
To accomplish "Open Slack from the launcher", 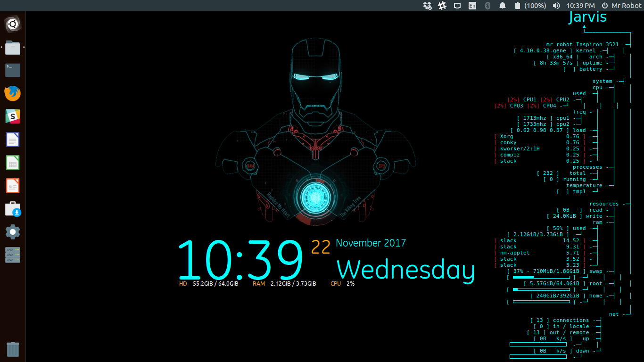I will tap(13, 116).
